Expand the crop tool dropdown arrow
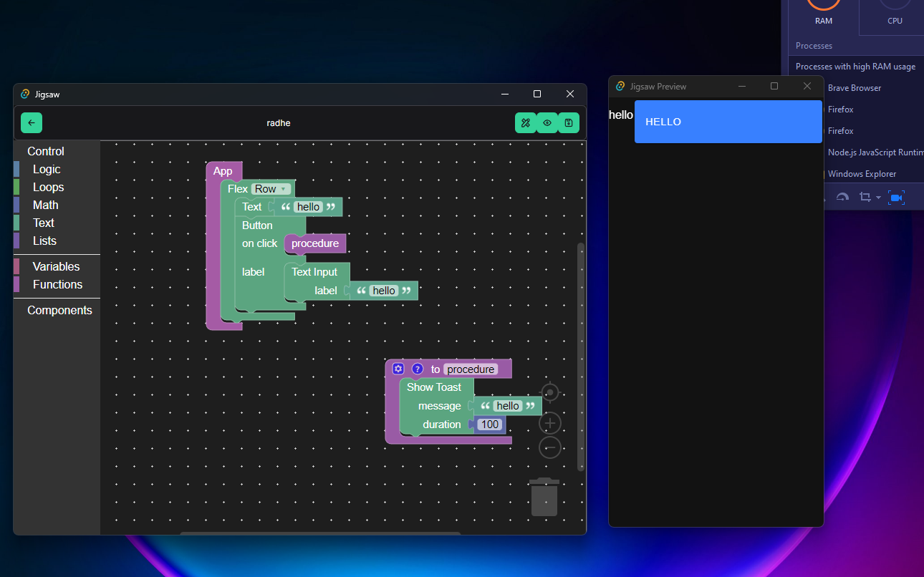The image size is (924, 577). pos(878,198)
